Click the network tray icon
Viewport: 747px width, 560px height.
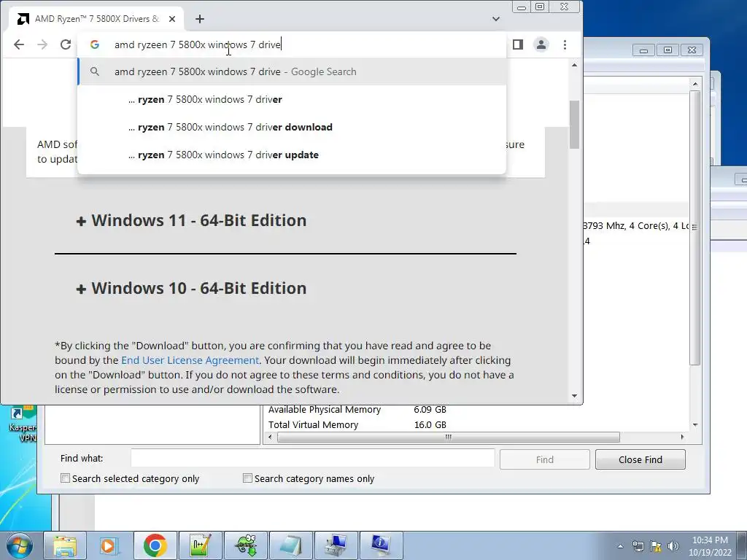[x=638, y=546]
